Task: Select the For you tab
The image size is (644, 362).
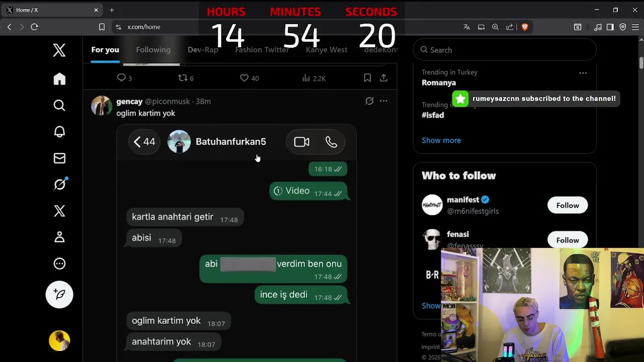Action: coord(105,50)
